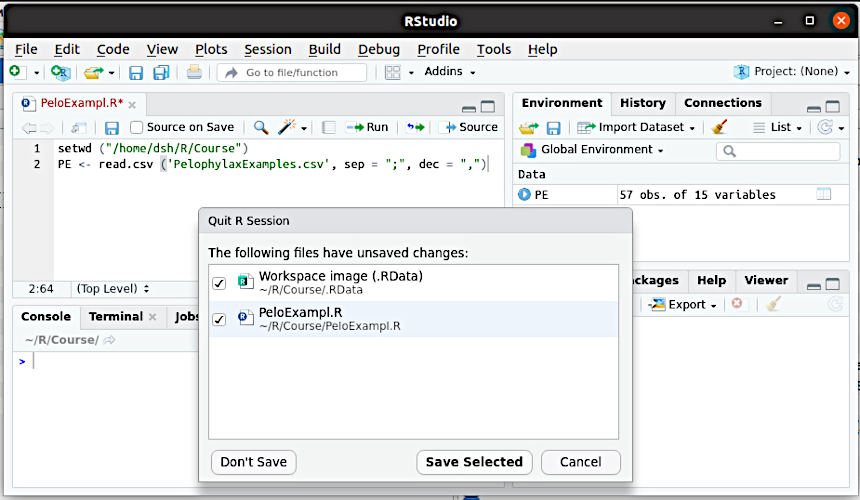View the PE data frame grid icon
The height and width of the screenshot is (500, 860).
click(824, 194)
